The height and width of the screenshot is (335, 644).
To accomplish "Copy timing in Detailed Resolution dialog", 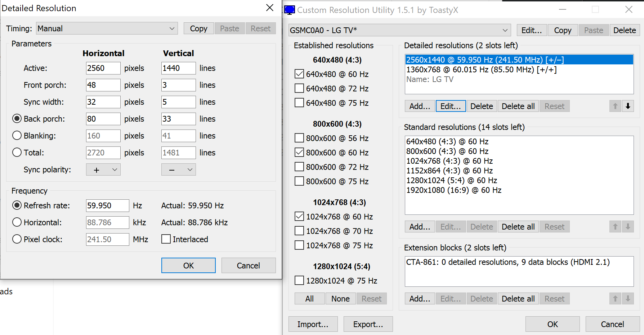I will pos(199,28).
